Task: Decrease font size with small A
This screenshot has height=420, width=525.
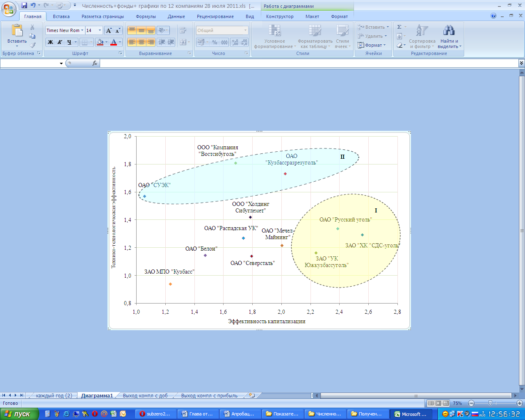Action: point(118,30)
